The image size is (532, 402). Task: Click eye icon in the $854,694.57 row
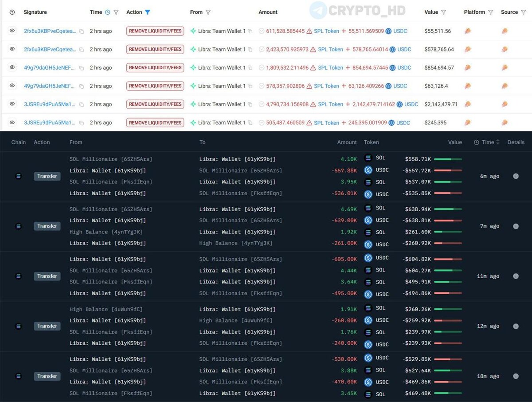click(12, 67)
